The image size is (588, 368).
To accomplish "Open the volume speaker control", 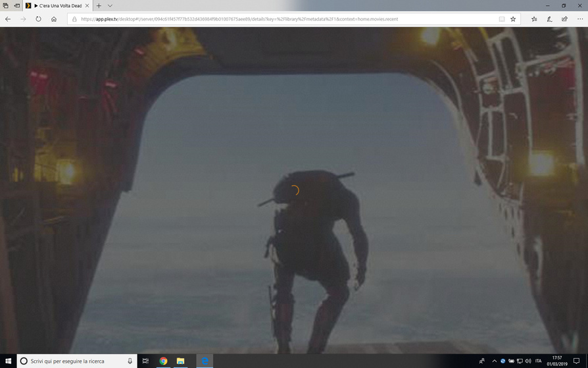I will pyautogui.click(x=528, y=361).
